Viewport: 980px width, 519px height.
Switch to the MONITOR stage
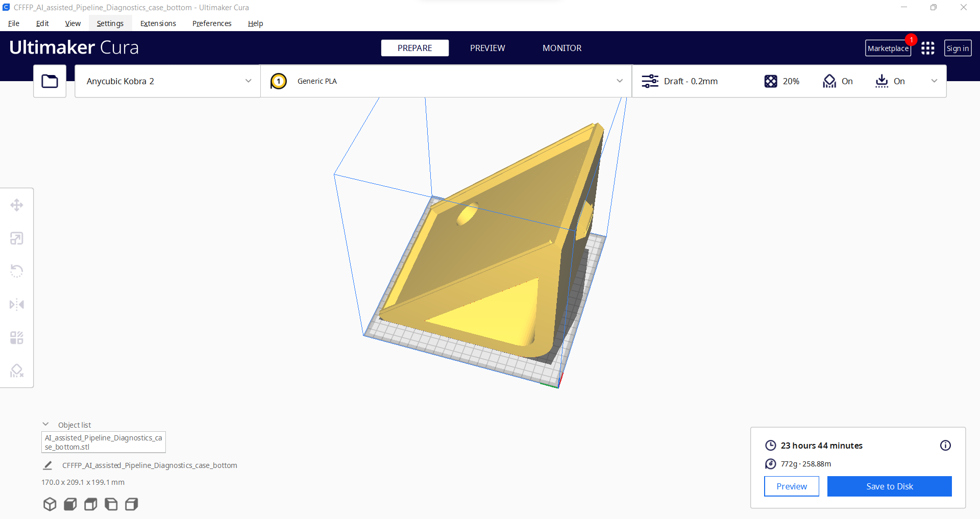tap(562, 48)
